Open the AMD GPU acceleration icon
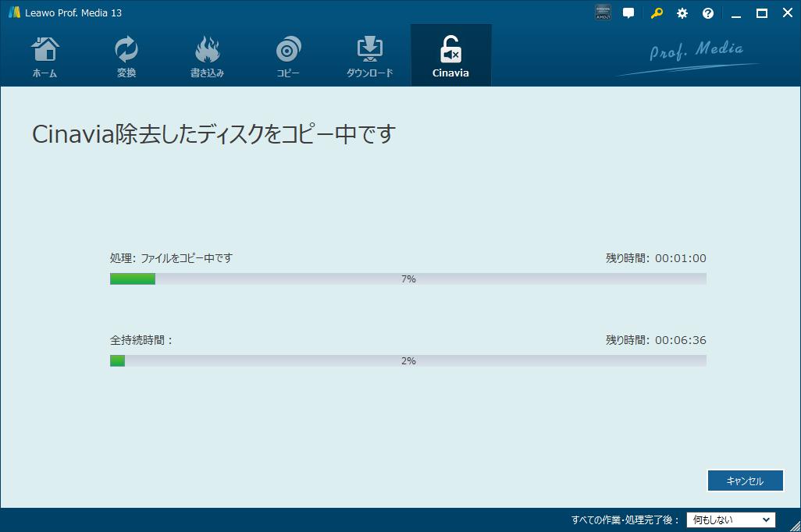Viewport: 801px width, 532px height. [603, 12]
